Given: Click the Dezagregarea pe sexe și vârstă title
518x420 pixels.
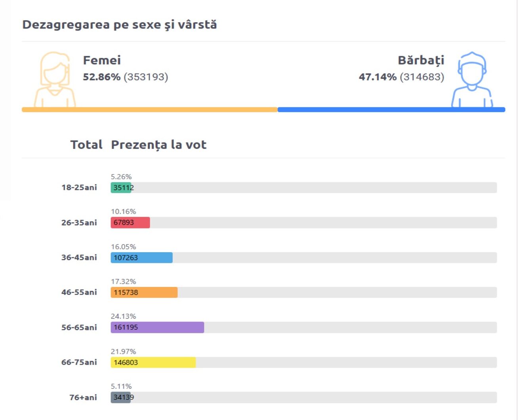Looking at the screenshot, I should pos(119,25).
